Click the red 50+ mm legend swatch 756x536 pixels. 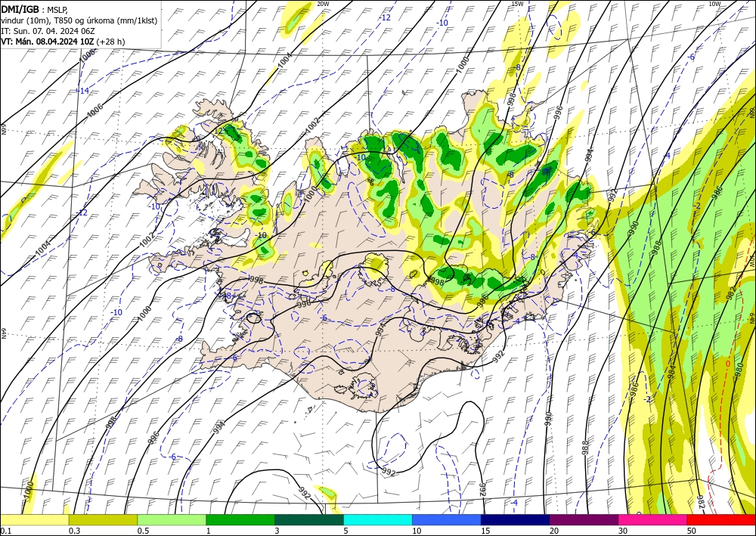coord(721,519)
